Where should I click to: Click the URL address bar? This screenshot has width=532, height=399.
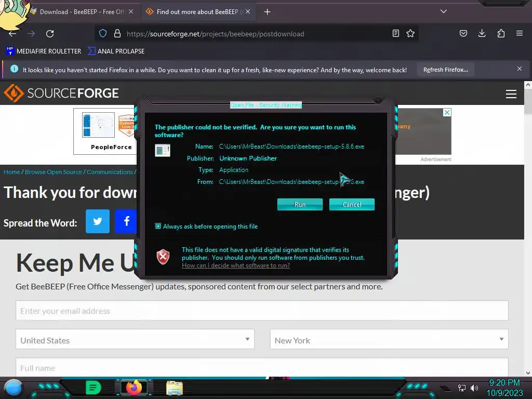pyautogui.click(x=258, y=34)
